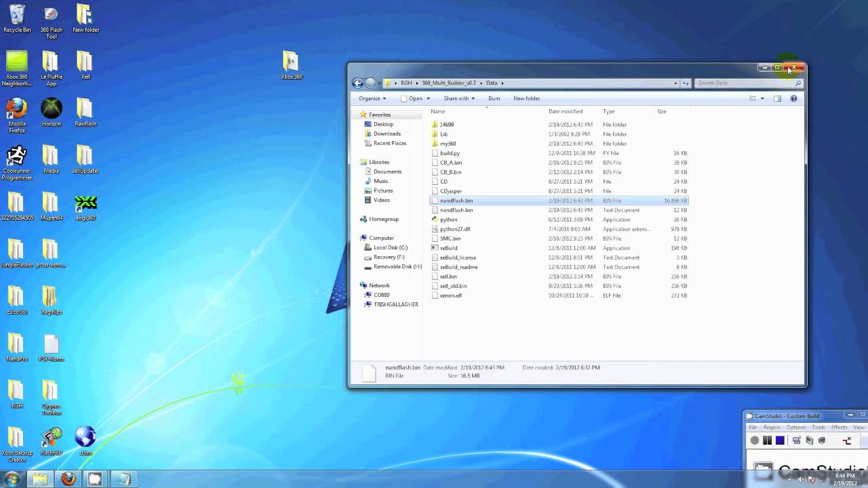Open address bar history dropdown arrow

675,83
